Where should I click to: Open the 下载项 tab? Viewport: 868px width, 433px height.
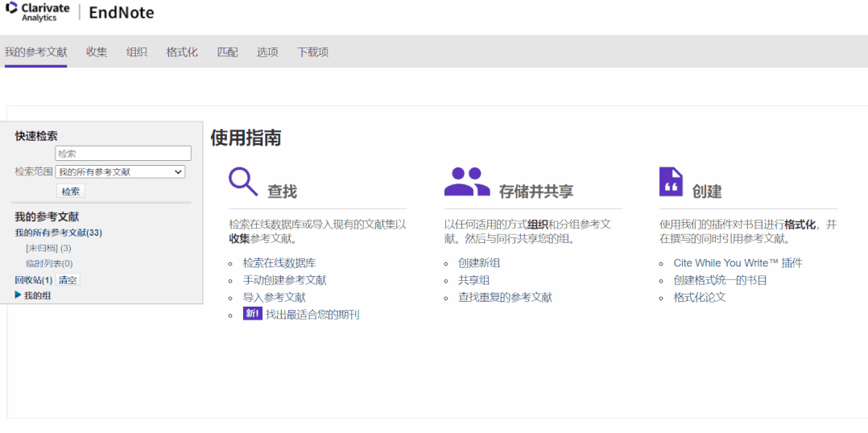click(312, 52)
